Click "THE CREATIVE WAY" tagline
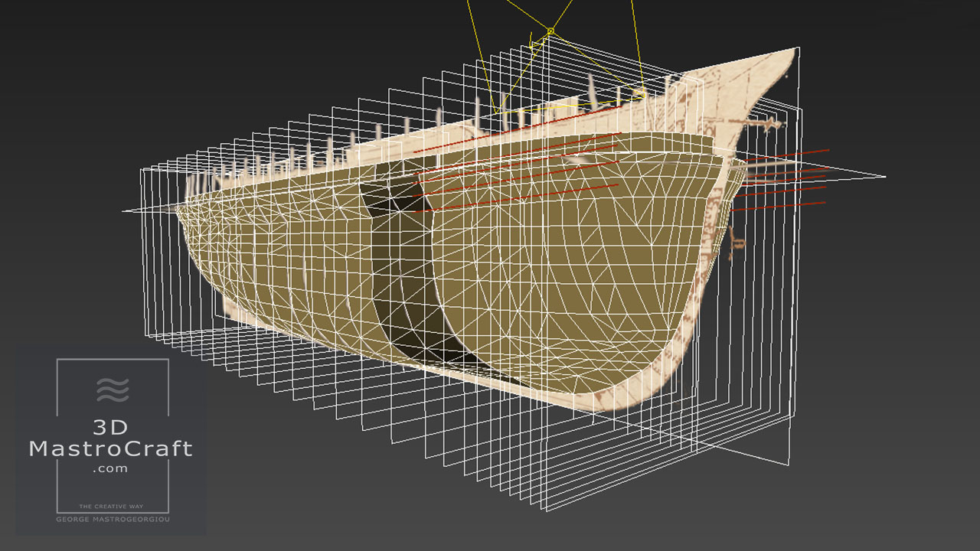Viewport: 980px width, 551px height. click(112, 507)
